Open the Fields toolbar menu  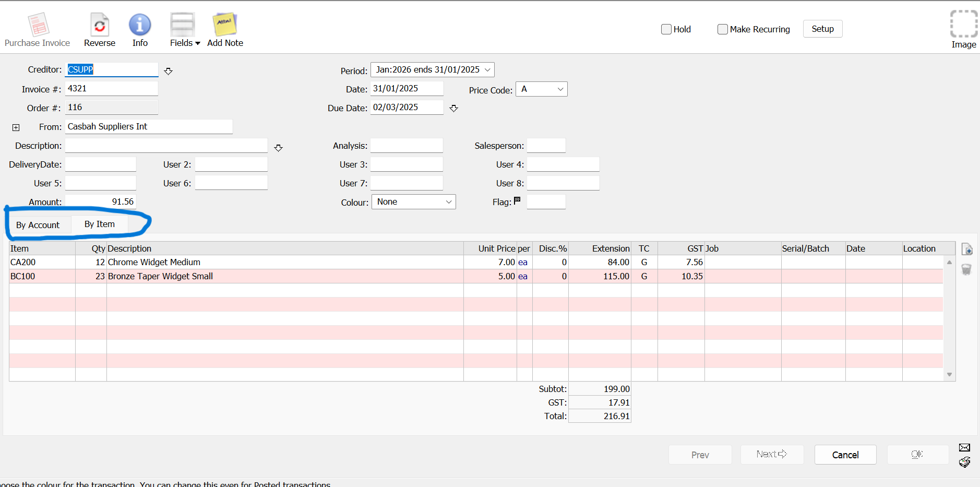[185, 30]
